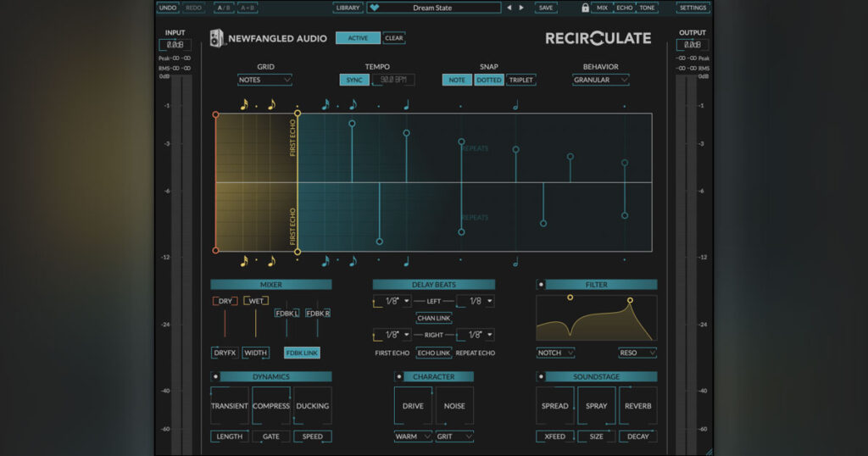Click the output gain 0.0dB field
This screenshot has width=868, height=456.
tap(692, 45)
